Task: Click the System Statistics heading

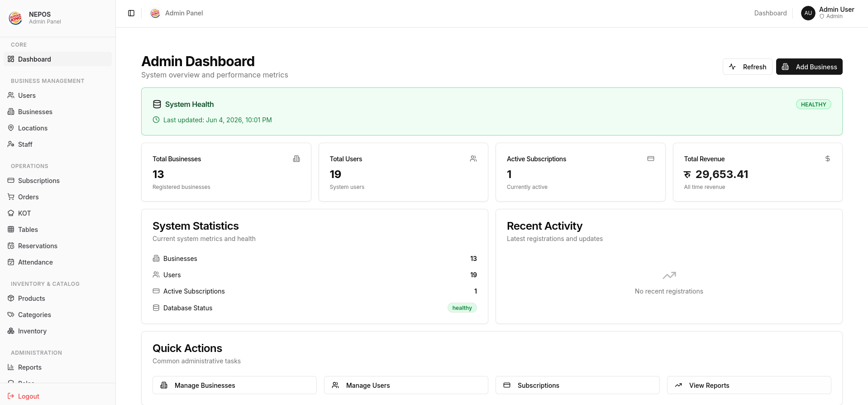Action: [196, 226]
